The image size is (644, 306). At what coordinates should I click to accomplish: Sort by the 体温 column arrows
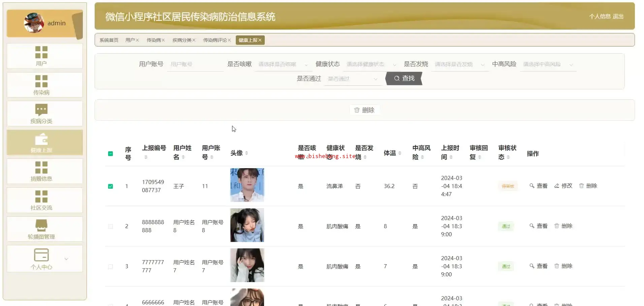[x=400, y=153]
